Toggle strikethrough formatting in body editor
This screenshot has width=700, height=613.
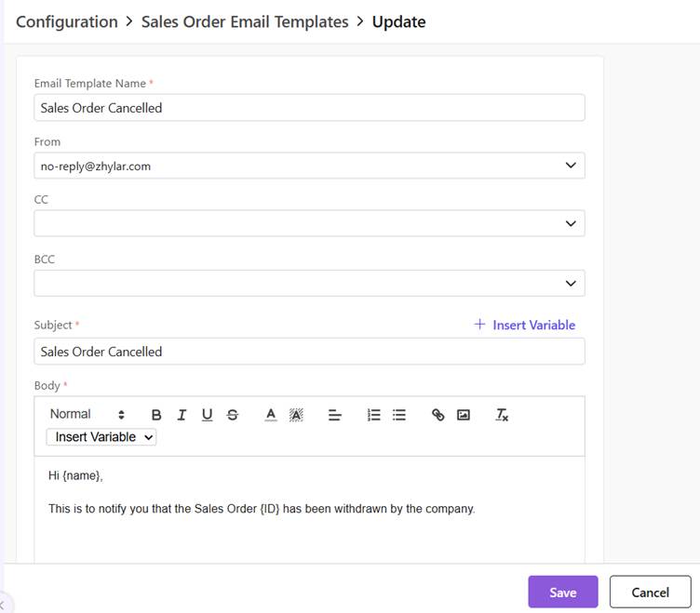(x=233, y=415)
